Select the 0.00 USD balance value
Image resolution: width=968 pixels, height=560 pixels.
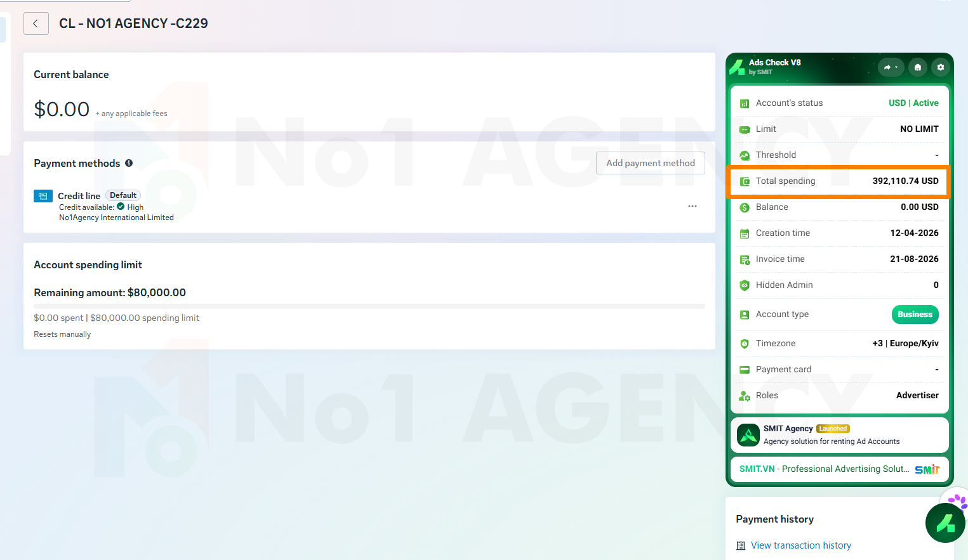(920, 207)
